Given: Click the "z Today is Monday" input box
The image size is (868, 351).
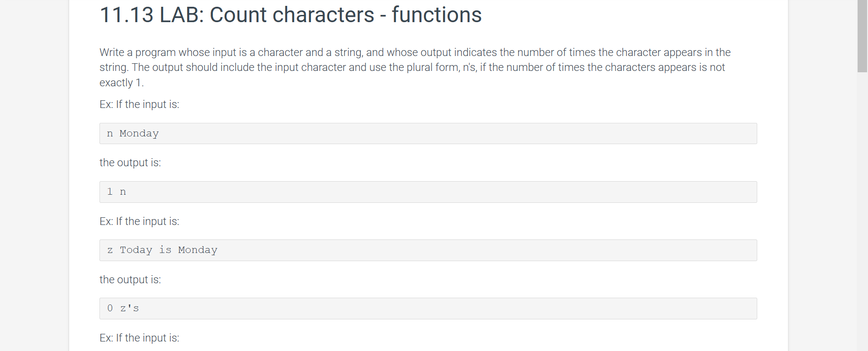Looking at the screenshot, I should (428, 250).
